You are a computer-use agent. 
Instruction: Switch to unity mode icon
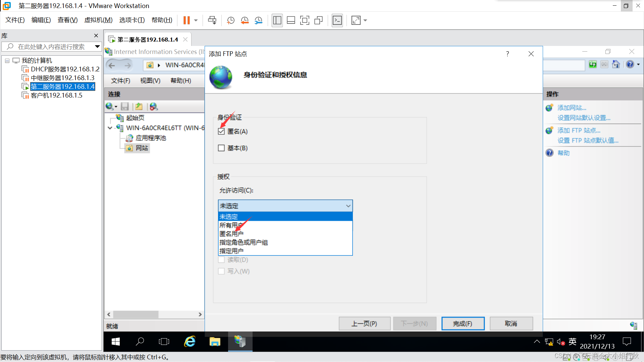click(x=318, y=20)
